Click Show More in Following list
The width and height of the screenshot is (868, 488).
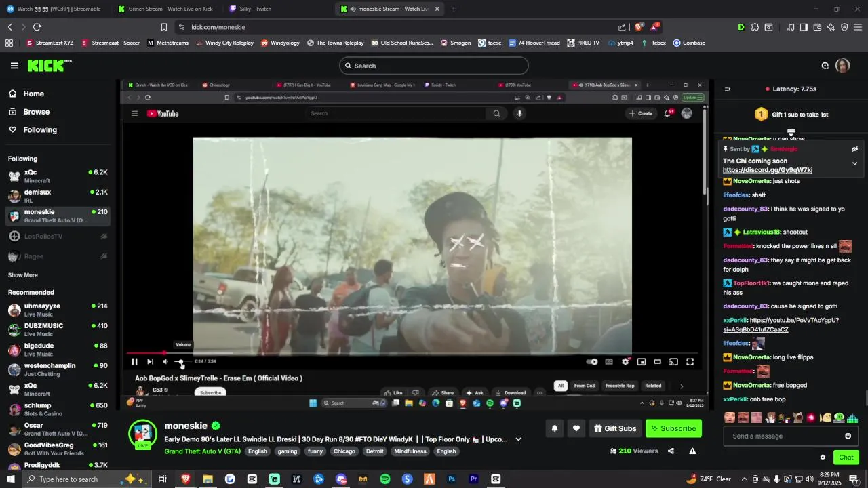(x=23, y=275)
